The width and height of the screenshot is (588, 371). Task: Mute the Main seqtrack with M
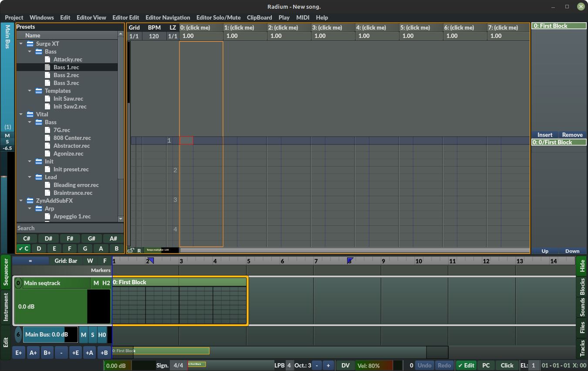96,283
